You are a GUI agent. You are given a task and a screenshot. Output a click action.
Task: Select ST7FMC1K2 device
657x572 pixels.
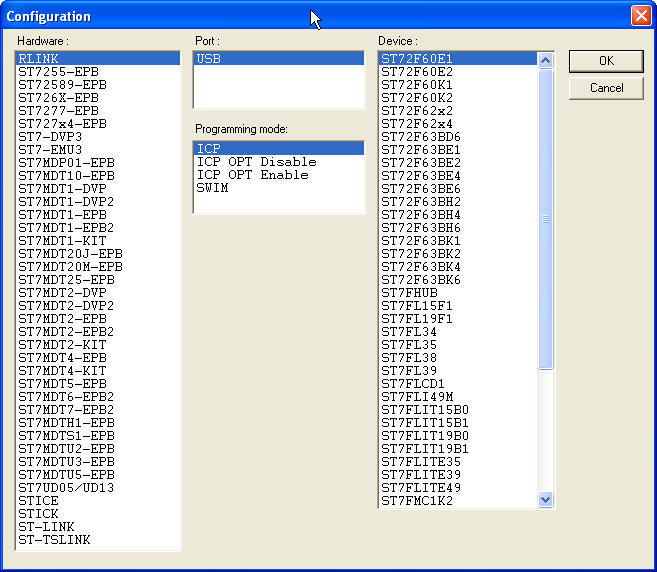pyautogui.click(x=458, y=500)
